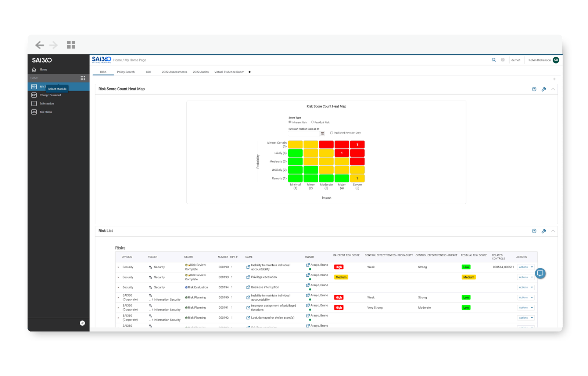This screenshot has height=376, width=588.
Task: Click the Information sidebar icon
Action: [x=34, y=103]
